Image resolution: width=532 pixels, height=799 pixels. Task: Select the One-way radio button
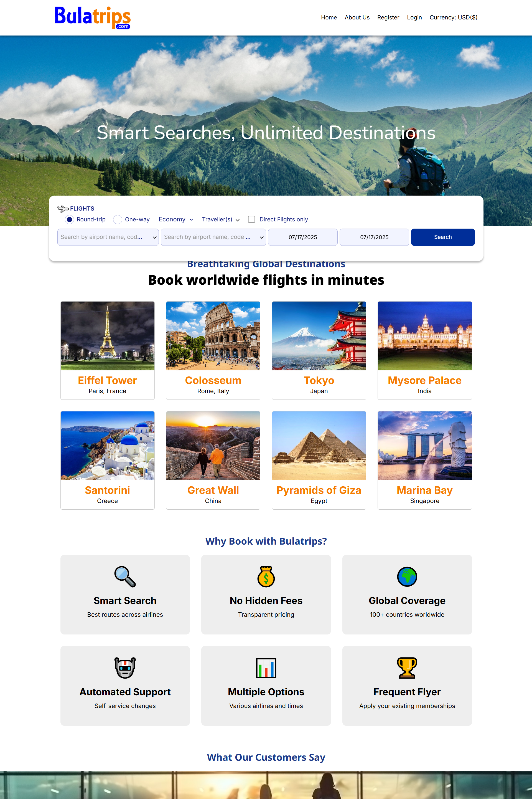pos(117,219)
